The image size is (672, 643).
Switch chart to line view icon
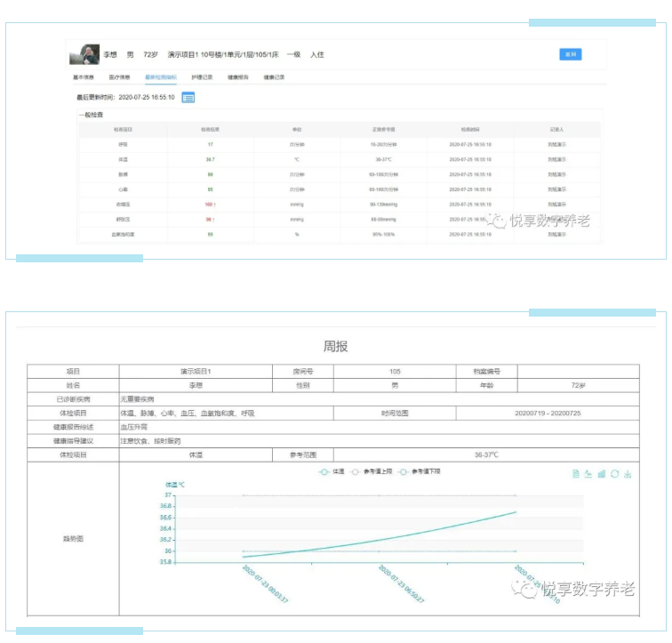tap(588, 474)
